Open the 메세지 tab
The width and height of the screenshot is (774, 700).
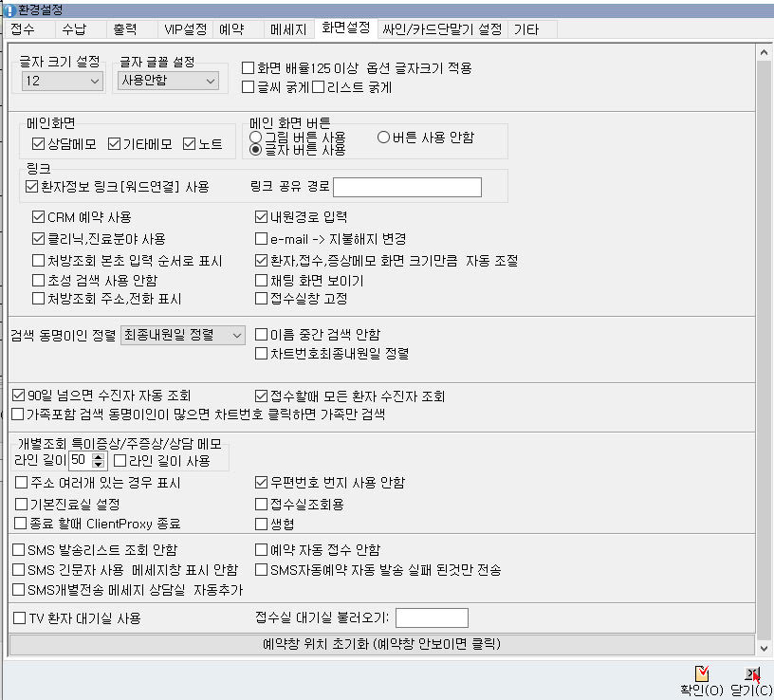(x=286, y=29)
